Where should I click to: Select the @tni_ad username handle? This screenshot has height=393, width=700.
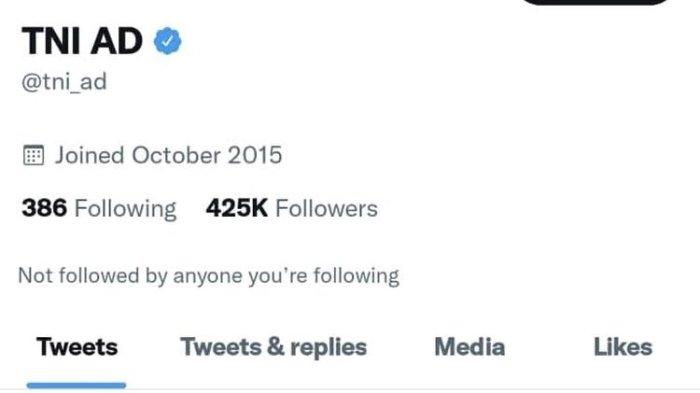[64, 82]
